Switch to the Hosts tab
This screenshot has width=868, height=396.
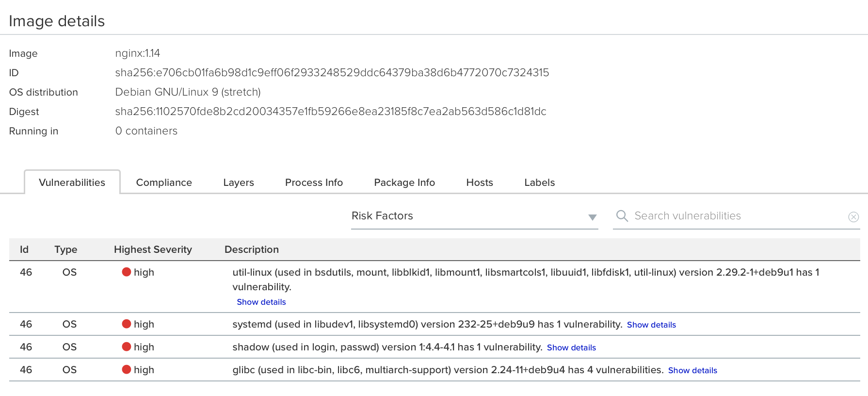click(480, 182)
